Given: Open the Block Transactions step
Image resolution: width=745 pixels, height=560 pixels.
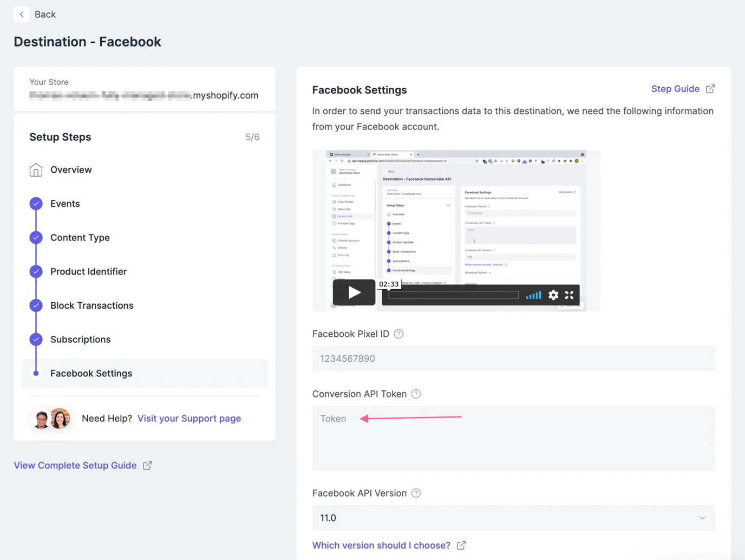Looking at the screenshot, I should (x=92, y=305).
